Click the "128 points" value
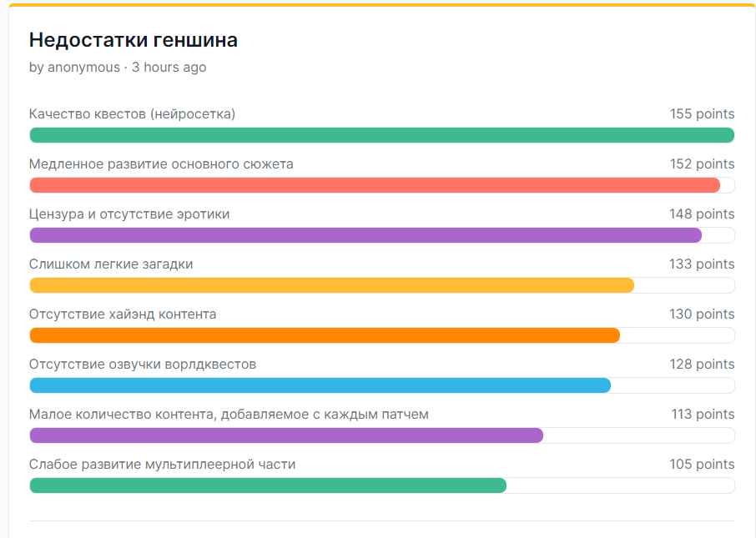 702,365
